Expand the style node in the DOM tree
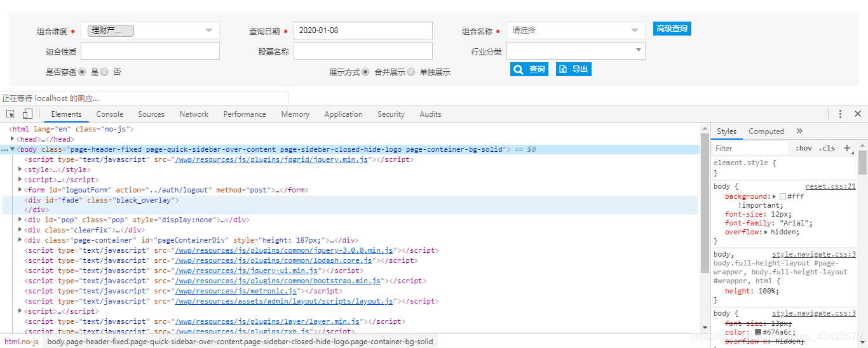The height and width of the screenshot is (348, 868). tap(20, 170)
